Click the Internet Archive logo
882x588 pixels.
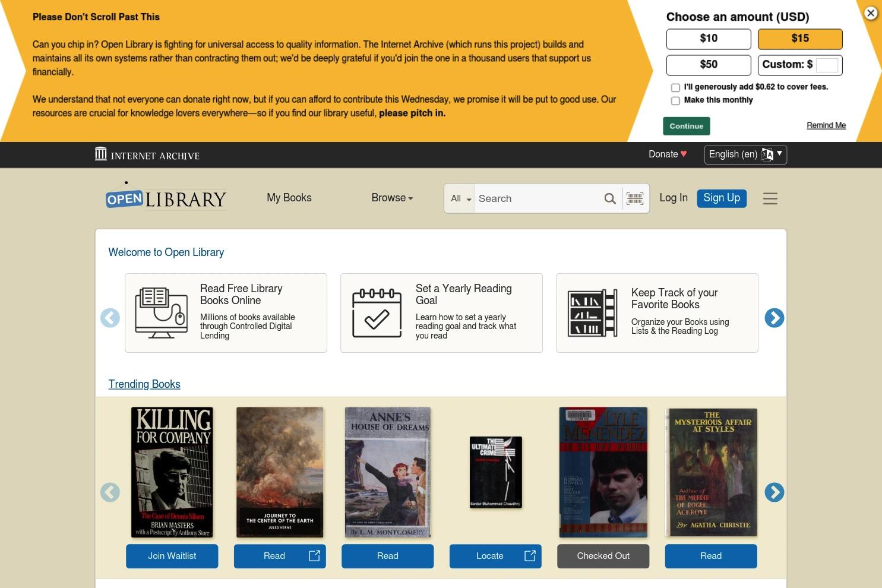tap(146, 154)
